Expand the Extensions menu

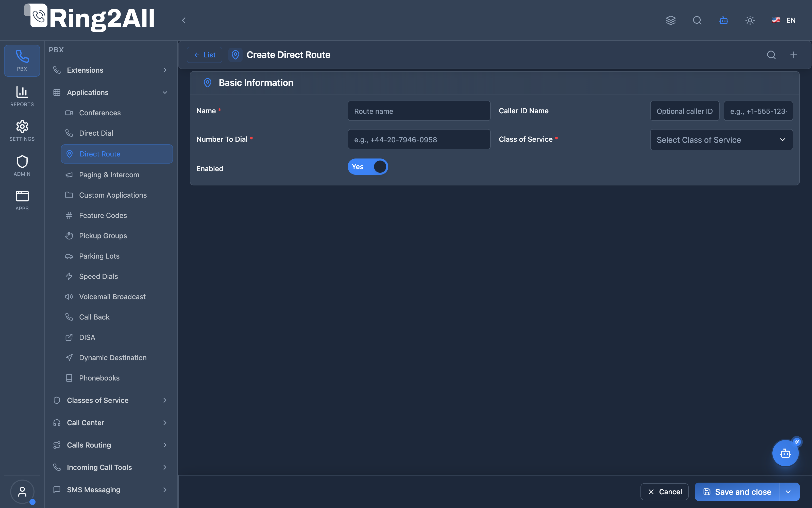point(110,70)
